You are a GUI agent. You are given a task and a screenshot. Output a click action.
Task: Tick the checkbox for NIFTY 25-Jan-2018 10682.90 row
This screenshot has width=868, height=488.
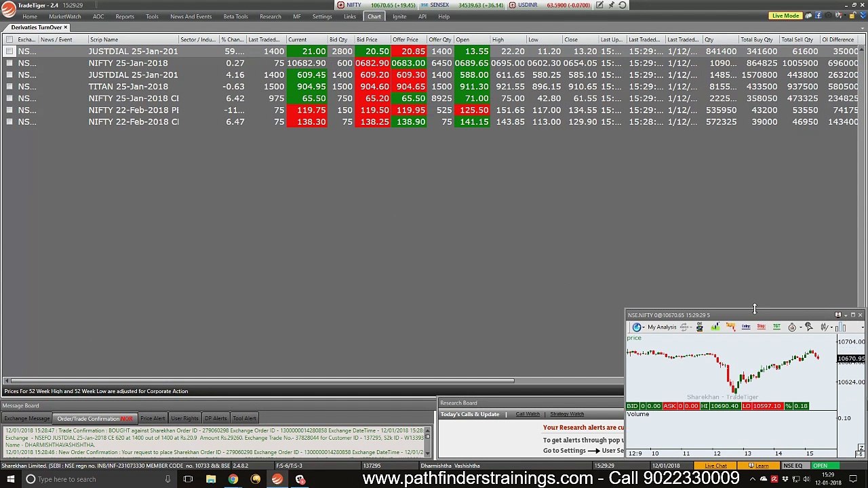(9, 63)
